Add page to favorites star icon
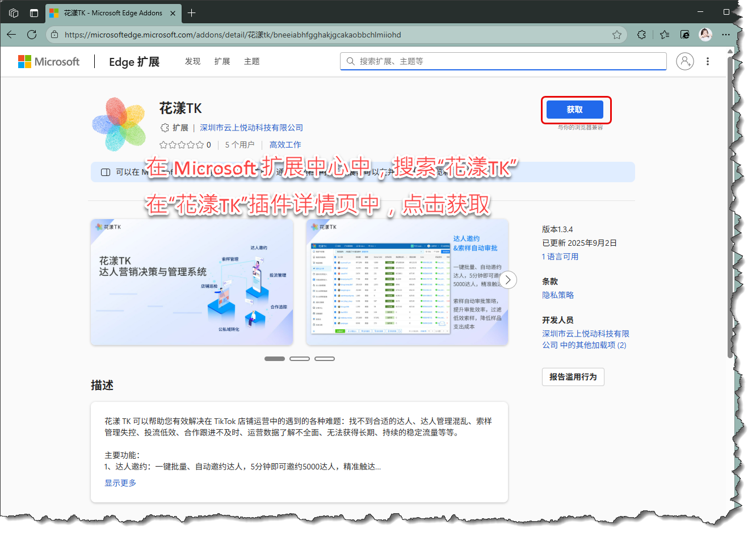Screen dimensions: 756x537 coord(617,35)
